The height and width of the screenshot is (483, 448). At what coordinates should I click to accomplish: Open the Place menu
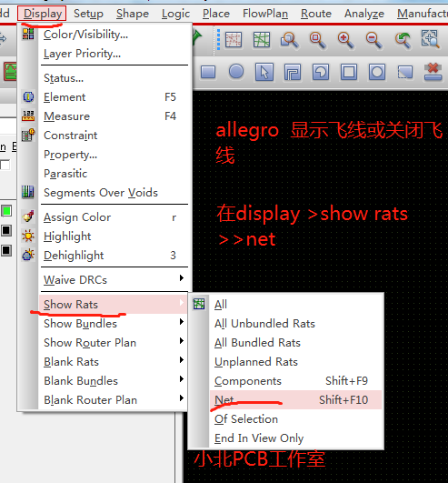pyautogui.click(x=216, y=14)
